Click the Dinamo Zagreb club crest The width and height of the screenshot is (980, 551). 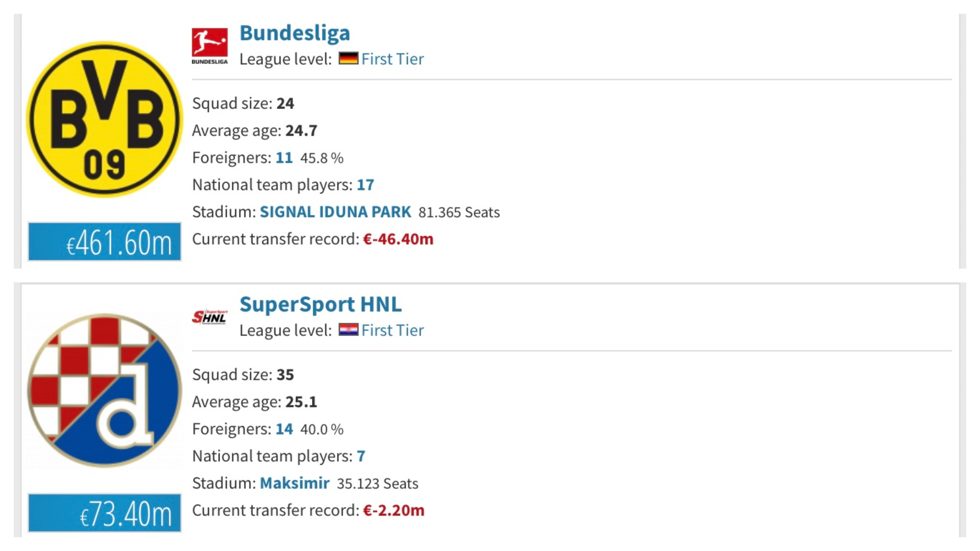tap(105, 390)
